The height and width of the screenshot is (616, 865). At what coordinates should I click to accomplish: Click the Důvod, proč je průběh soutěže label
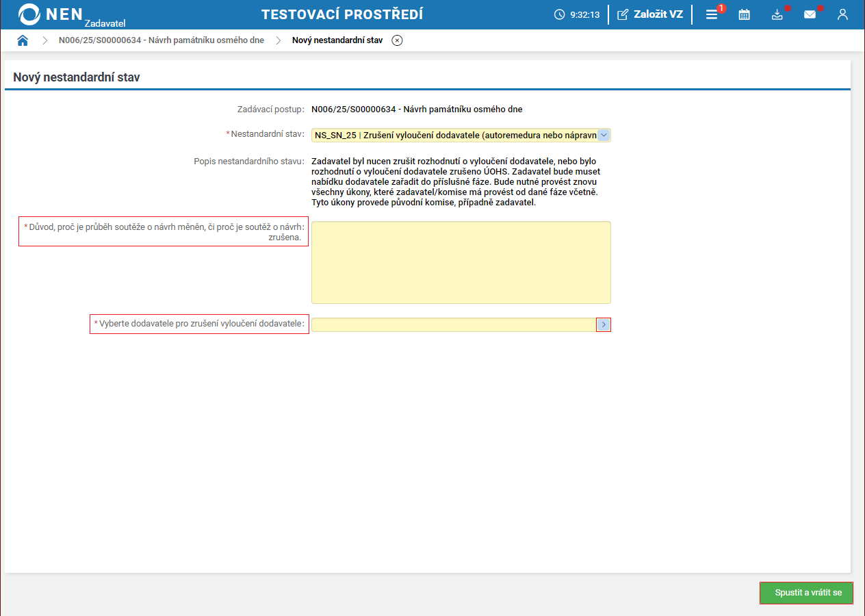(164, 231)
